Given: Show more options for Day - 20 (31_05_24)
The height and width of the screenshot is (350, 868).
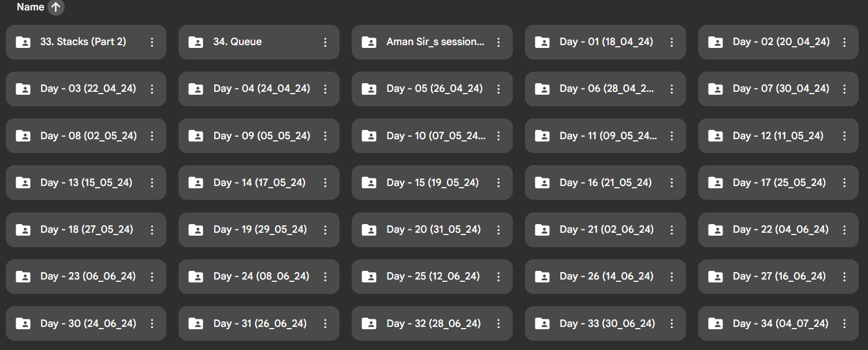Looking at the screenshot, I should point(498,229).
